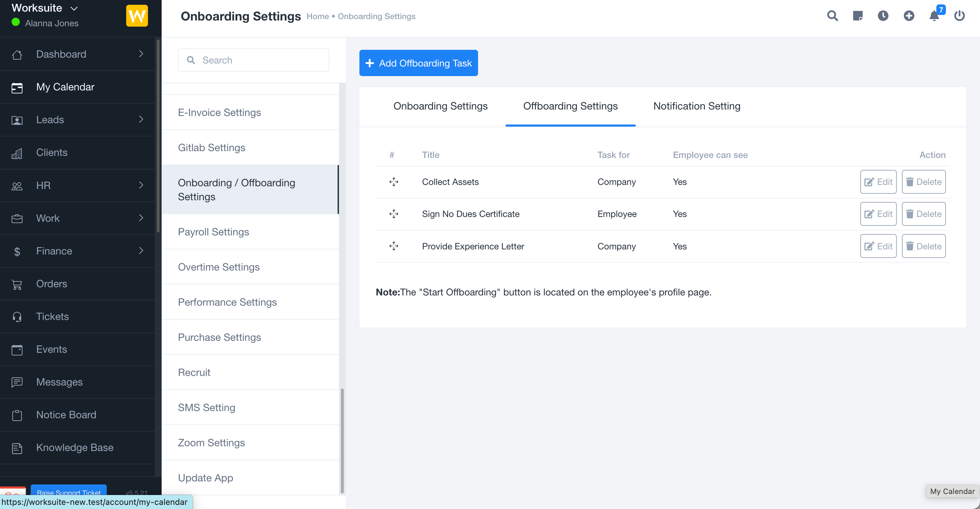Click the clock timer icon in header

883,16
